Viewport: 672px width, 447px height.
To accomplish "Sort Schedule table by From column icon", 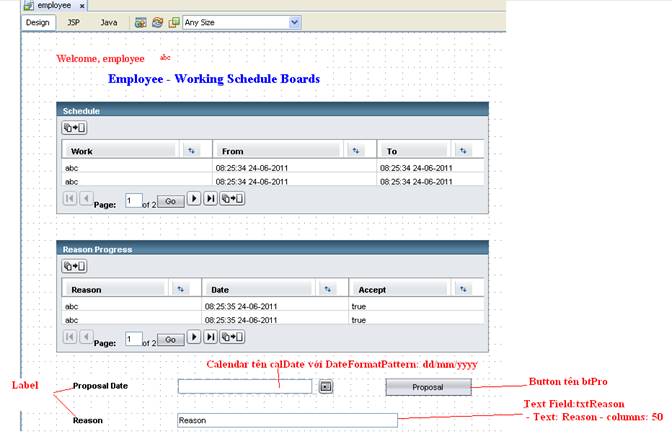I will 355,150.
